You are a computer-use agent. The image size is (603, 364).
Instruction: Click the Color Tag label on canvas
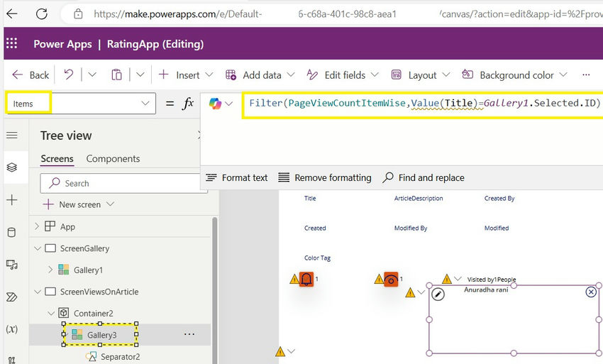(317, 258)
